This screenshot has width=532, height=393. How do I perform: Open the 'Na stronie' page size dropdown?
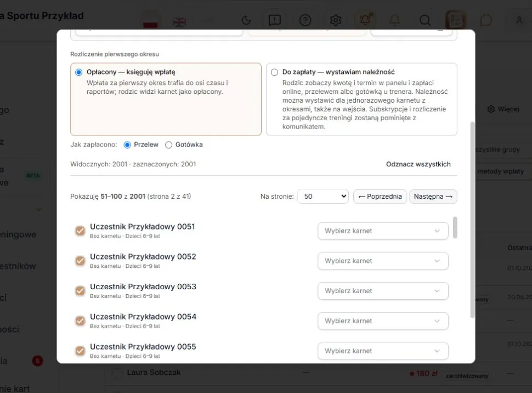tap(323, 196)
